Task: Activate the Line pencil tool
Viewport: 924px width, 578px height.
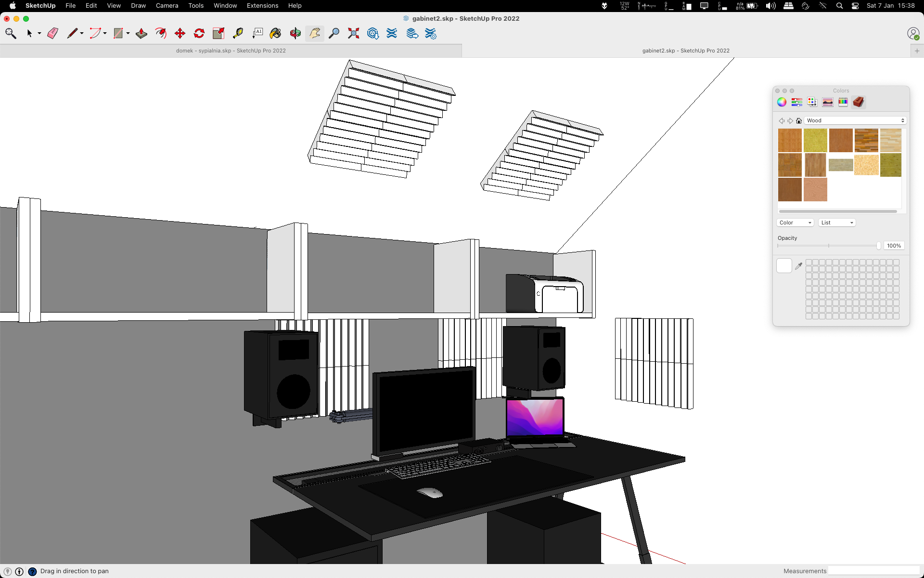Action: [72, 33]
